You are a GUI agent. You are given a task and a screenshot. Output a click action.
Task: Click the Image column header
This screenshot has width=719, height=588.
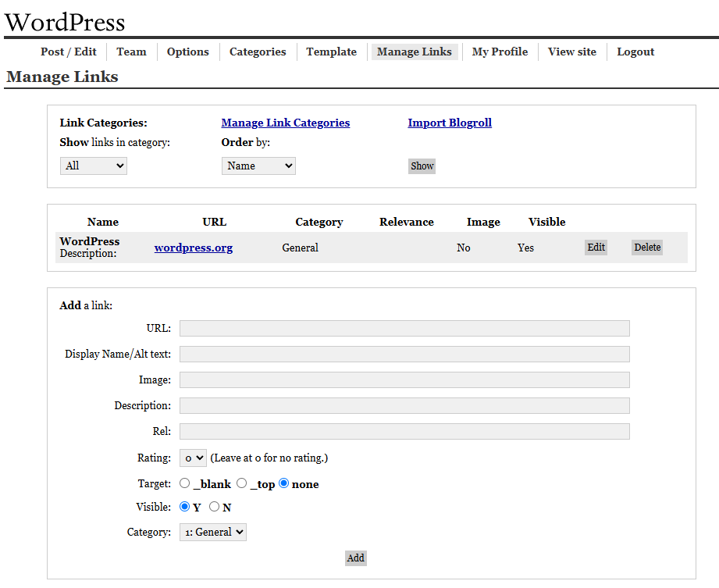click(483, 222)
